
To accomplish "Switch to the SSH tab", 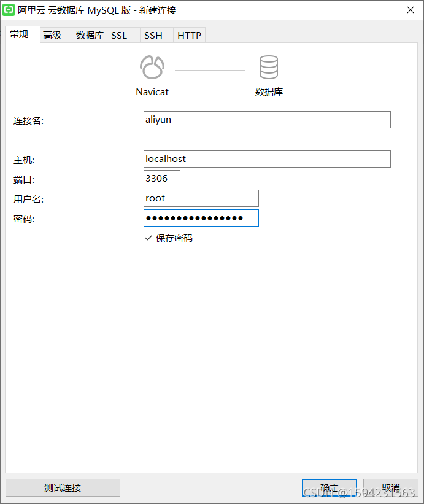I will pyautogui.click(x=156, y=35).
